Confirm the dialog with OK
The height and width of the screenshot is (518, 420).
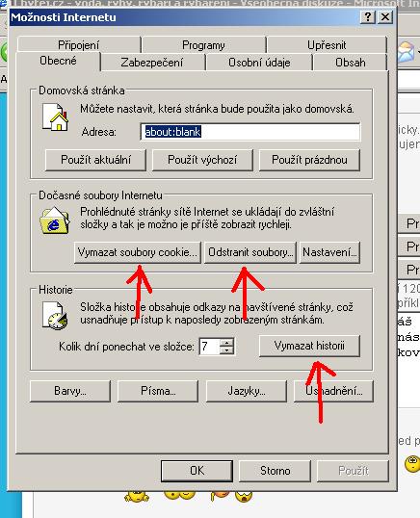pyautogui.click(x=197, y=471)
